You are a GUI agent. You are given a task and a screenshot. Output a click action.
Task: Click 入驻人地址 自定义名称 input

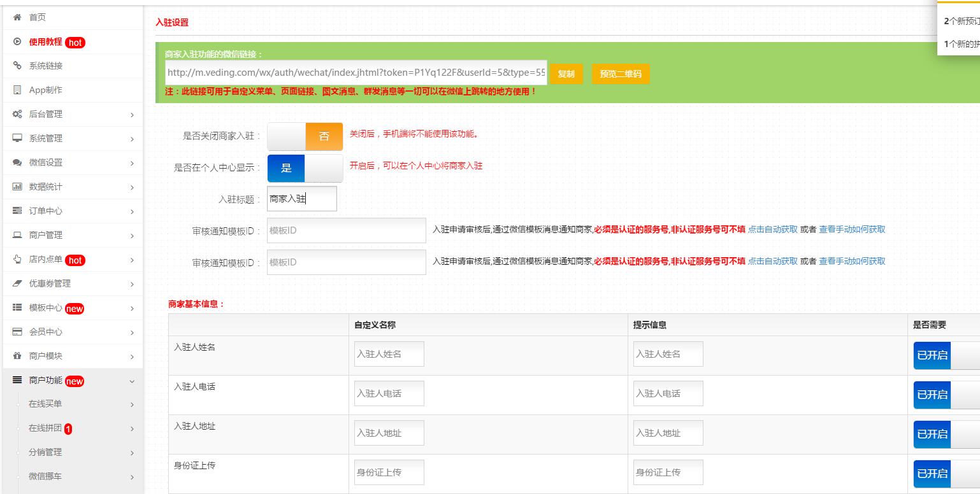click(x=389, y=433)
